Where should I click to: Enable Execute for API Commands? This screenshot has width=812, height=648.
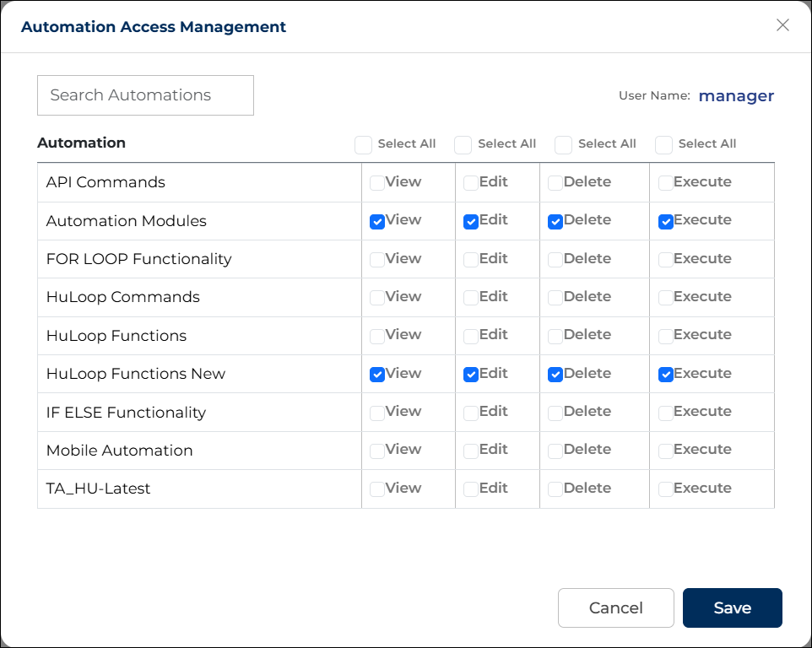coord(666,183)
